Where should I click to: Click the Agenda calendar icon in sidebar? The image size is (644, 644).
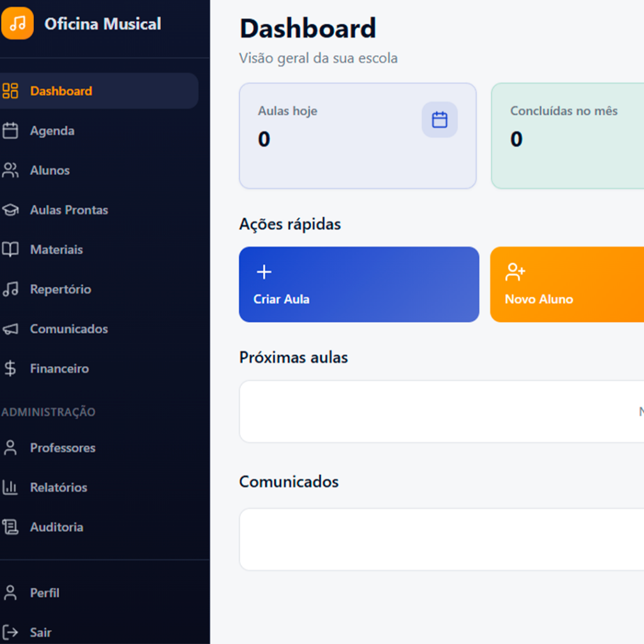[x=10, y=131]
